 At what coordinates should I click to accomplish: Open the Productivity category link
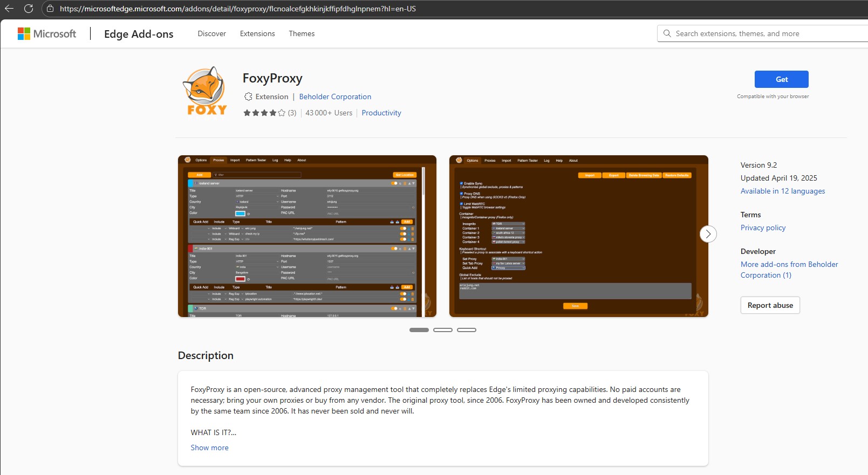381,113
